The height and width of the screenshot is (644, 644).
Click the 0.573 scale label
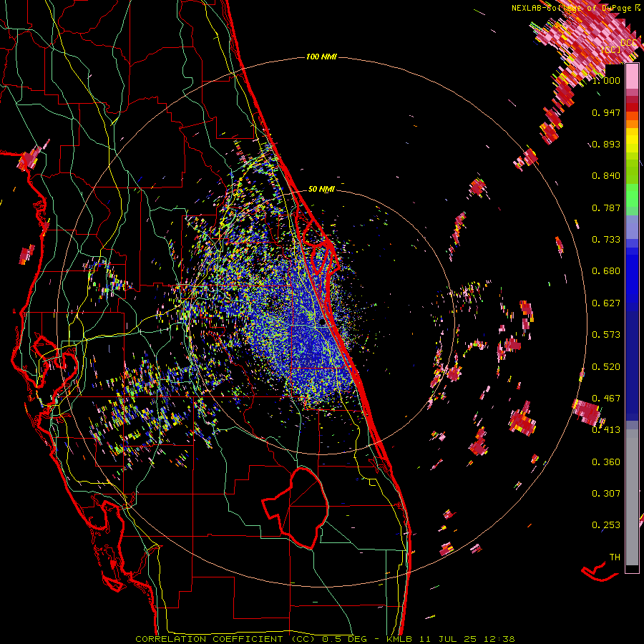point(606,335)
